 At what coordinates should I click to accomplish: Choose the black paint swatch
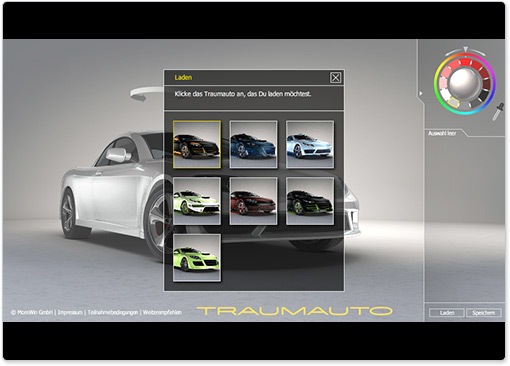[x=483, y=95]
